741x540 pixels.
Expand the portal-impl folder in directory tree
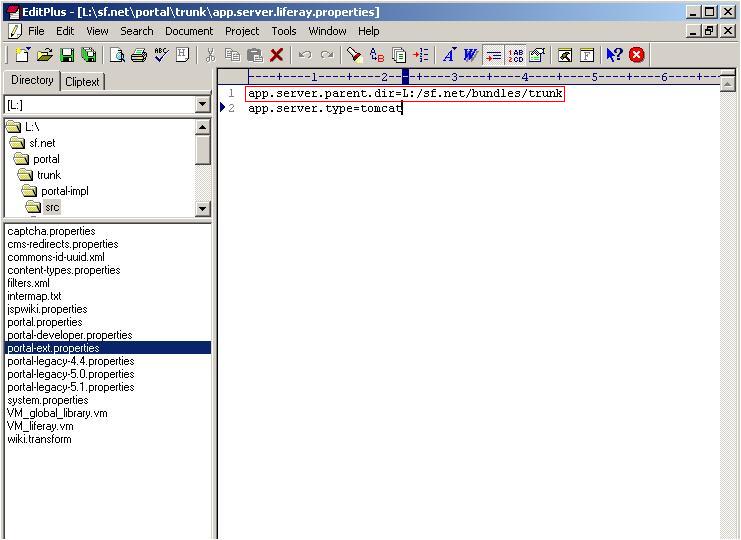pos(65,191)
